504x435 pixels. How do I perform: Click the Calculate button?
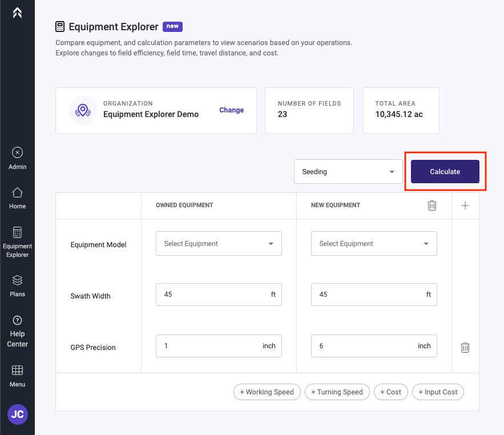(445, 172)
